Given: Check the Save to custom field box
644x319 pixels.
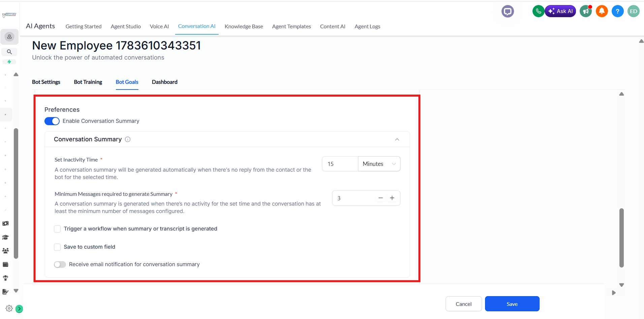Looking at the screenshot, I should (x=57, y=247).
